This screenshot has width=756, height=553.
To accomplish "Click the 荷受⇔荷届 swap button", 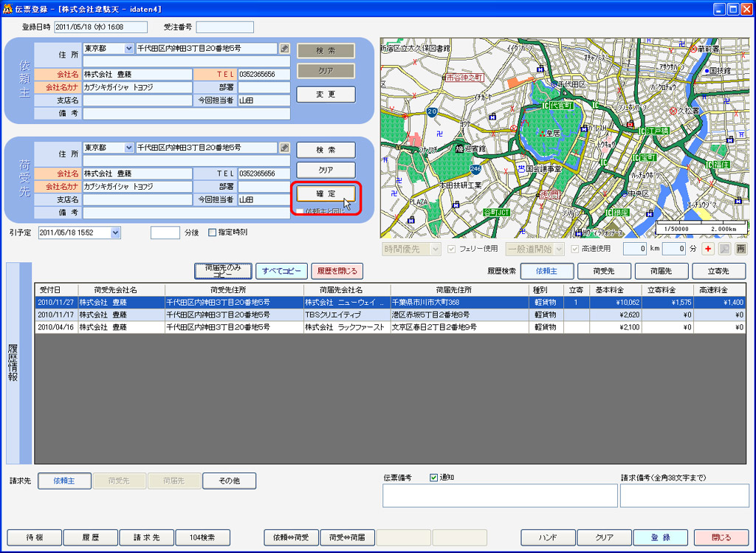I will point(347,537).
